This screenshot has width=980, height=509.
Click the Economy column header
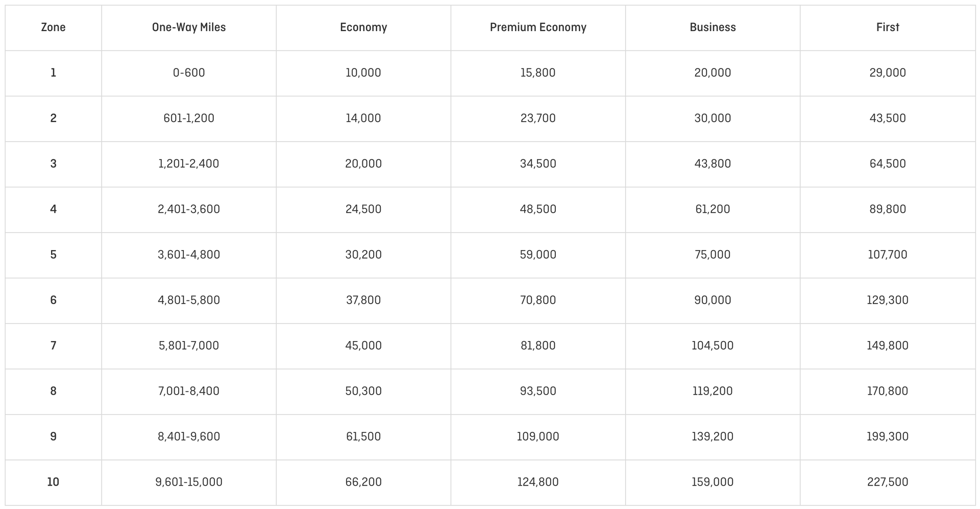click(x=363, y=28)
